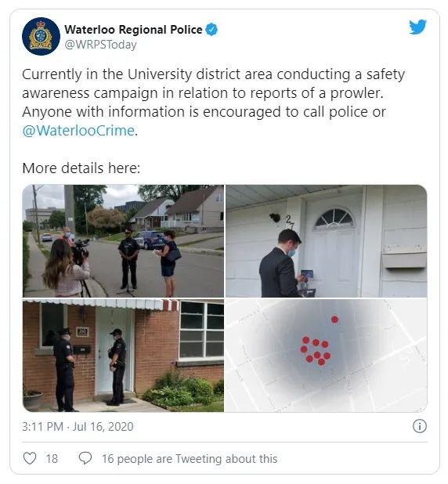Open the photo of man at white door
This screenshot has width=448, height=484.
click(327, 240)
